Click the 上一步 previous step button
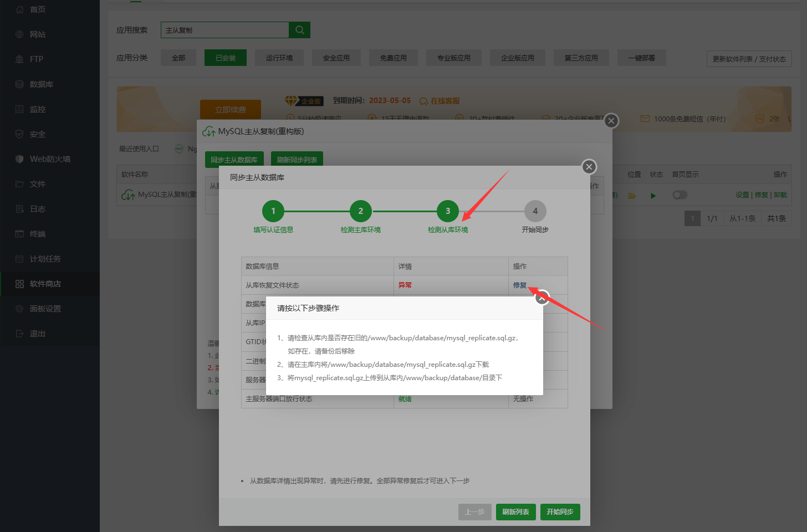807x532 pixels. [x=475, y=512]
